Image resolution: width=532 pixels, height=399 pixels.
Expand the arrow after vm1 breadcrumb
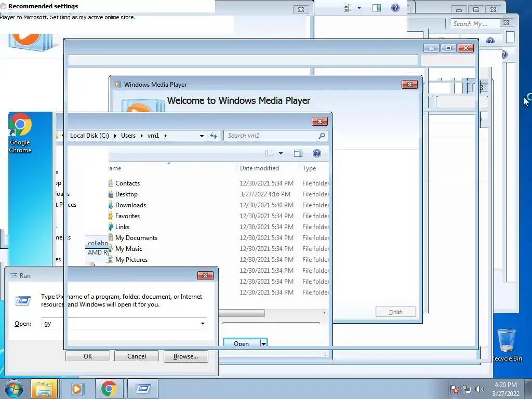click(x=165, y=136)
